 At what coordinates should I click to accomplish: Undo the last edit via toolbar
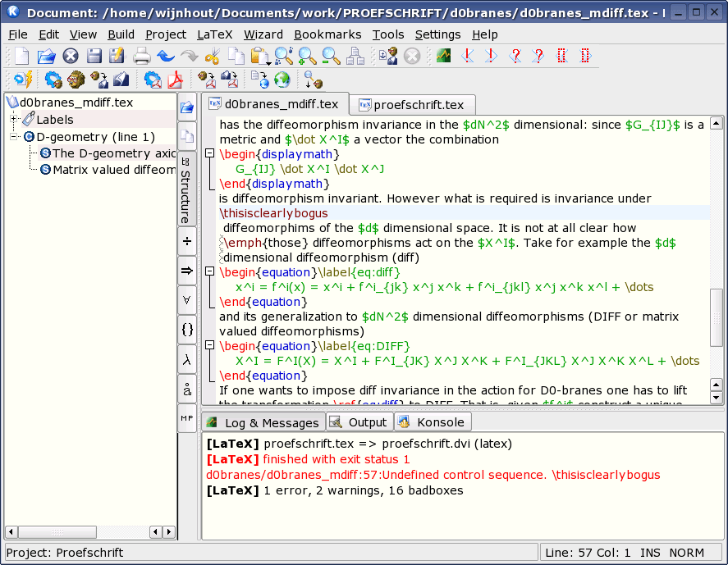[x=164, y=57]
